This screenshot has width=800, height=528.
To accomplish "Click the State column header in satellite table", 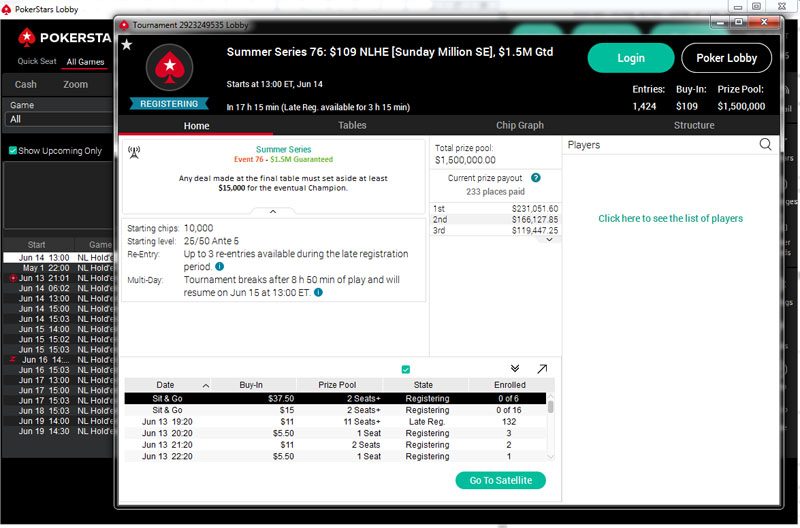I will (x=423, y=385).
